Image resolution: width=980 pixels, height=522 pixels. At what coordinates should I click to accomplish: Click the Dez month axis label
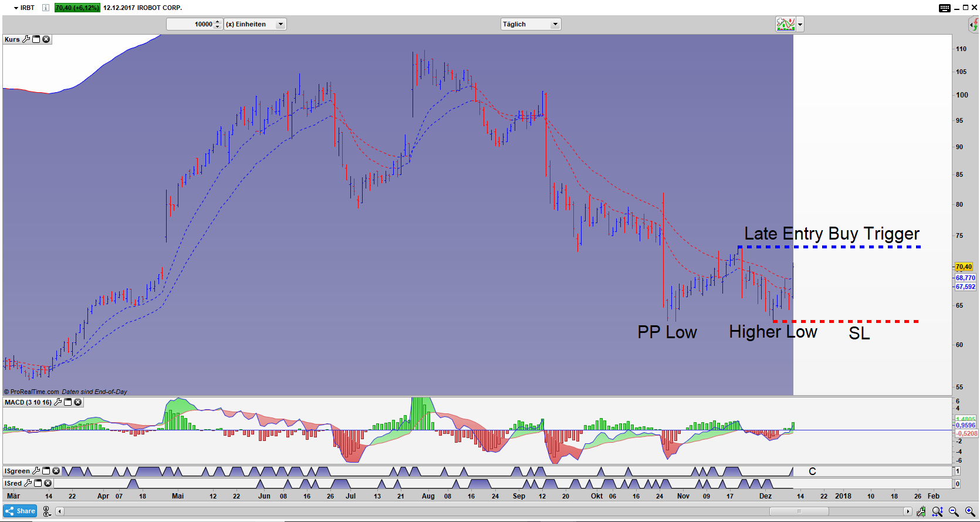(x=765, y=496)
